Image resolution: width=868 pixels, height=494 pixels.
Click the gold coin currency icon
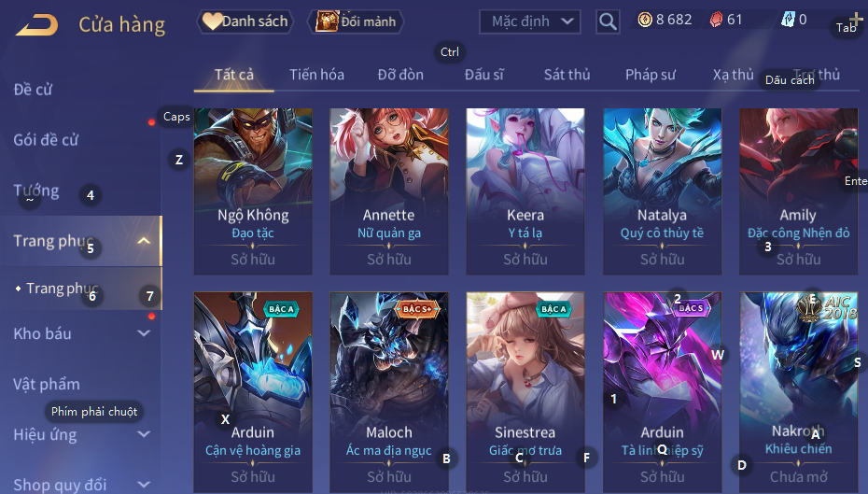click(x=645, y=20)
